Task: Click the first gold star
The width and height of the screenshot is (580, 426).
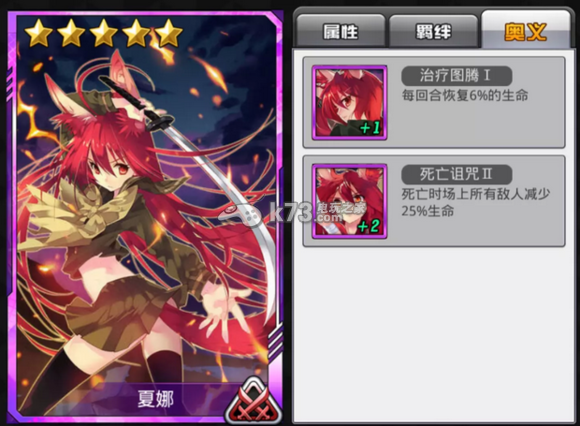Action: coord(38,33)
